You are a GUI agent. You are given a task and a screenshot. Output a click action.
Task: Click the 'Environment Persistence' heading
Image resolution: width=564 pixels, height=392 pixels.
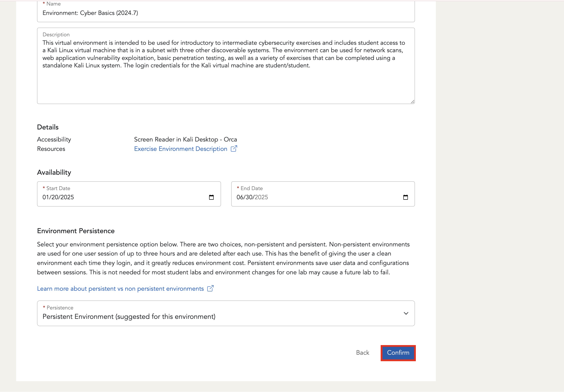[x=76, y=231]
